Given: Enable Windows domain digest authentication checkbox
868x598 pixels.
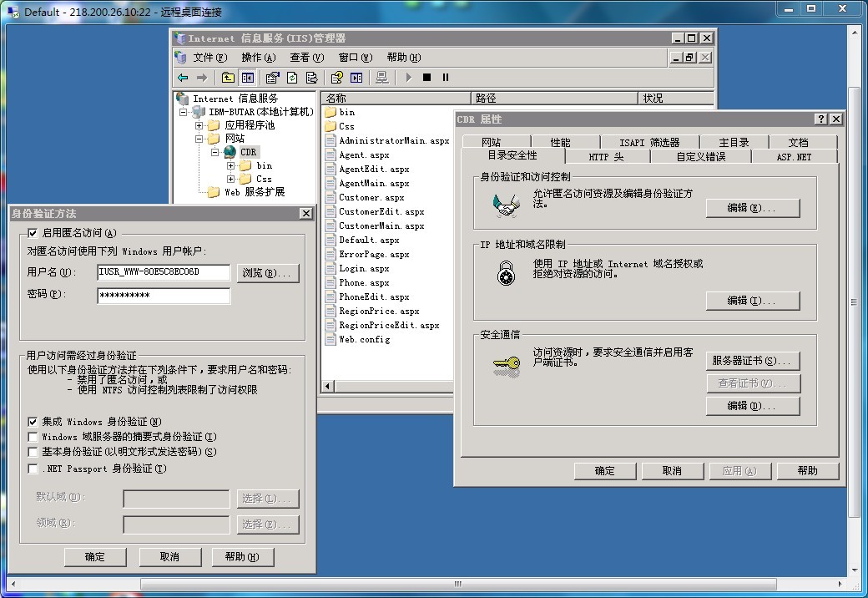Looking at the screenshot, I should click(x=33, y=437).
